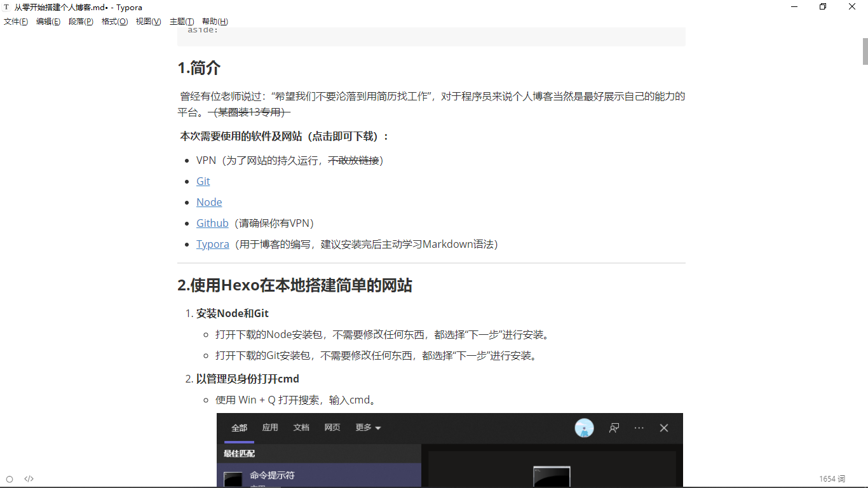The image size is (868, 488).
Task: Click the ellipsis icon in embedded search screenshot
Action: pos(639,428)
